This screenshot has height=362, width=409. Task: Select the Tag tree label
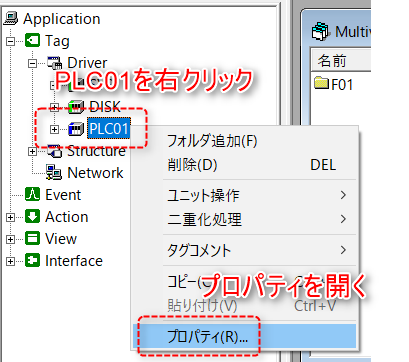coord(57,41)
